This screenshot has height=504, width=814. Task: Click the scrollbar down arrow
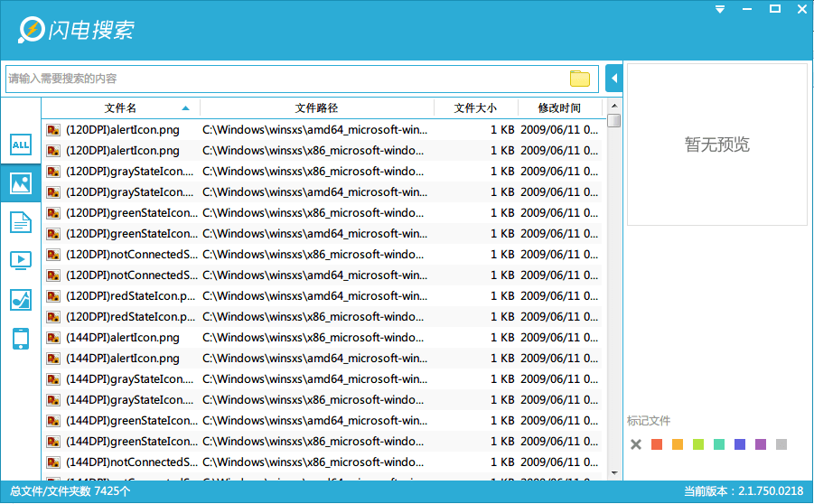click(614, 473)
